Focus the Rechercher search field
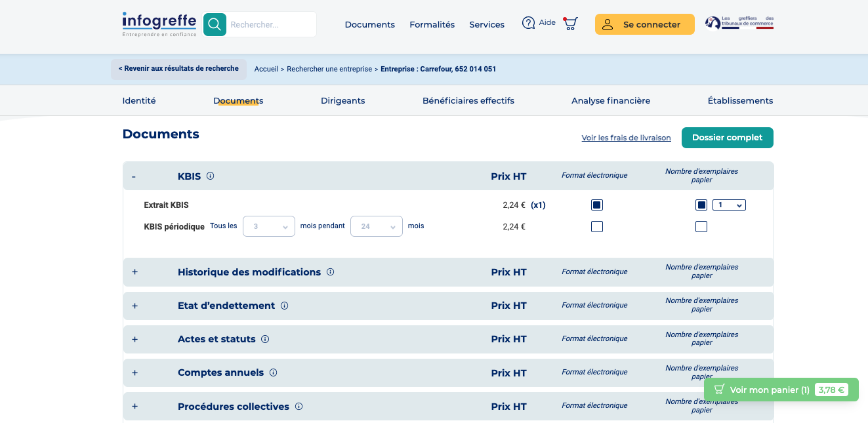The height and width of the screenshot is (423, 868). [272, 24]
